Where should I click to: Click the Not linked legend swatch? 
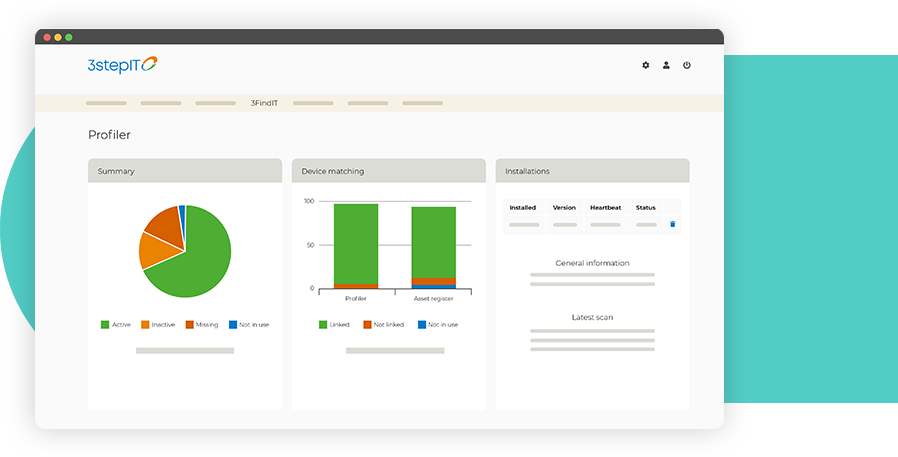[367, 325]
